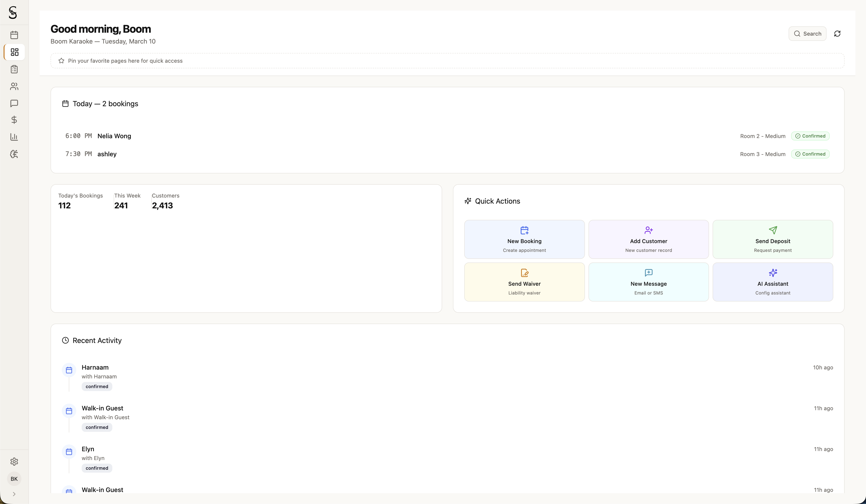Click the Search button
This screenshot has width=866, height=504.
(807, 34)
